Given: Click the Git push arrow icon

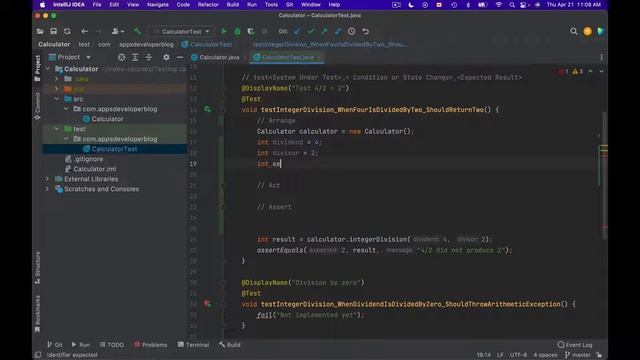Looking at the screenshot, I should [324, 31].
